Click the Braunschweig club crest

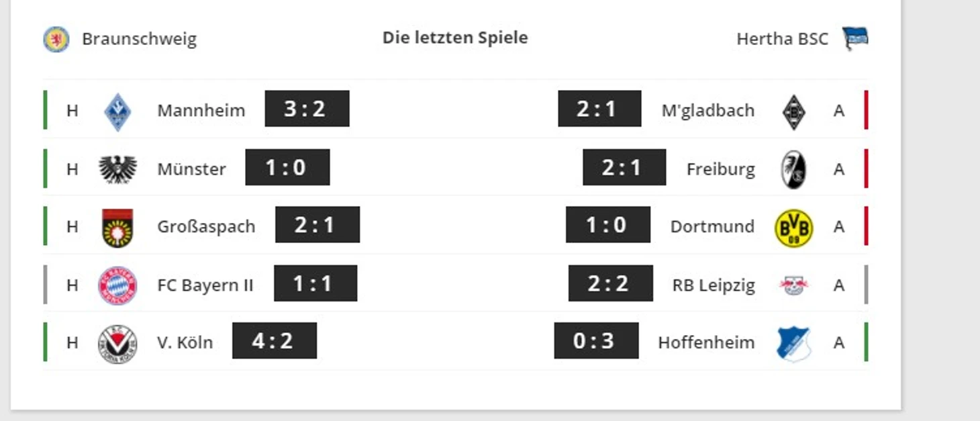pos(56,39)
